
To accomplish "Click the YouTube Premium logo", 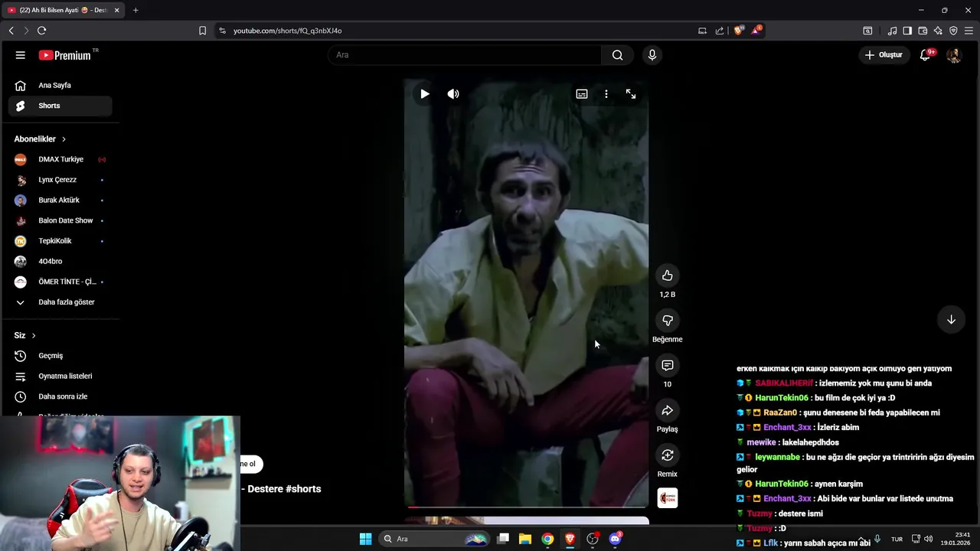I will click(65, 55).
